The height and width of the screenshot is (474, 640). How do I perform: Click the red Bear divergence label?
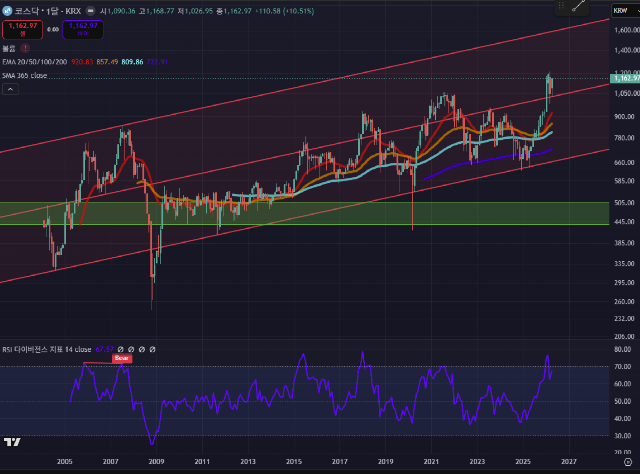pos(122,358)
